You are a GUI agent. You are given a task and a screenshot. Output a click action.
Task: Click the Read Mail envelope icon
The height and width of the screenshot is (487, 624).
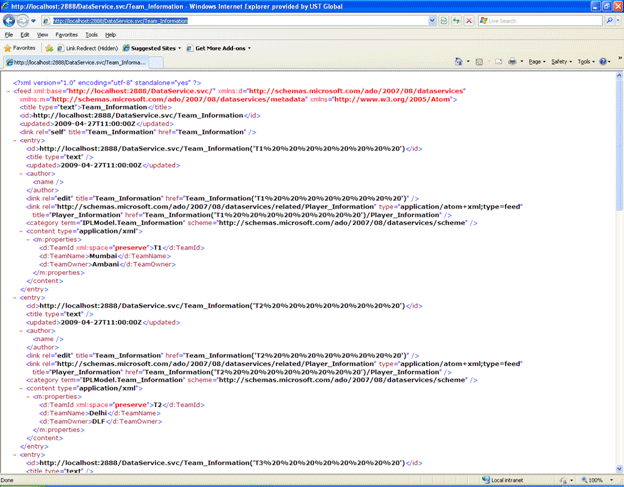click(498, 62)
